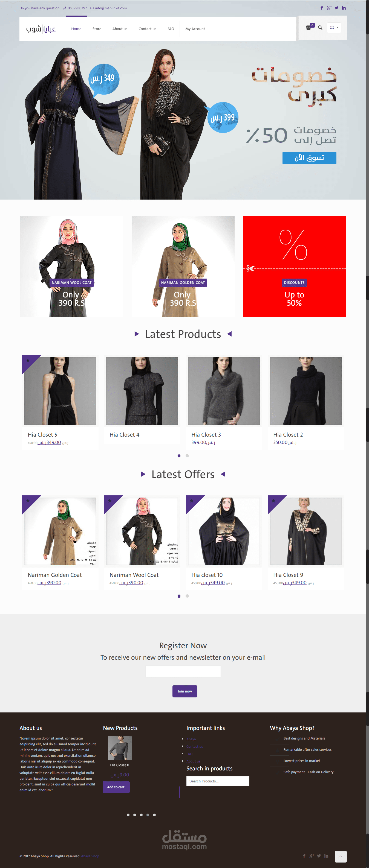Open the My Account menu item
Viewport: 369px width, 868px height.
pyautogui.click(x=195, y=29)
